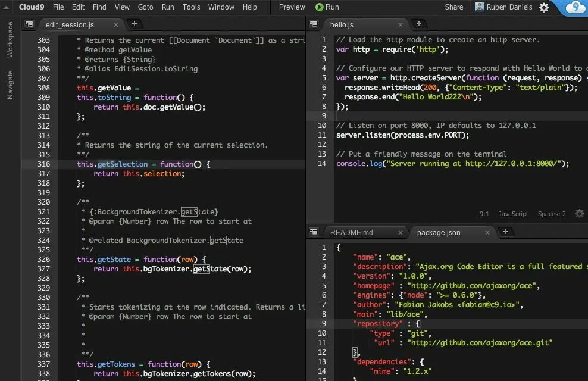Open the Edit menu

(78, 7)
